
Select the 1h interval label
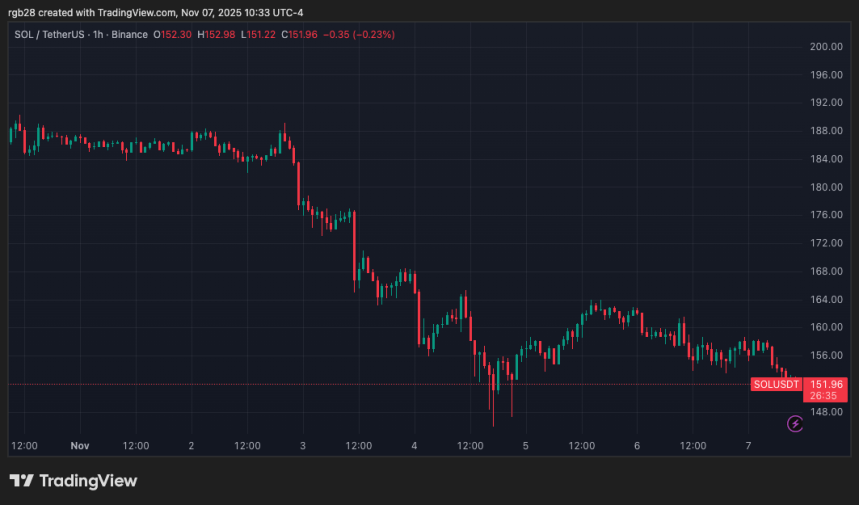98,34
